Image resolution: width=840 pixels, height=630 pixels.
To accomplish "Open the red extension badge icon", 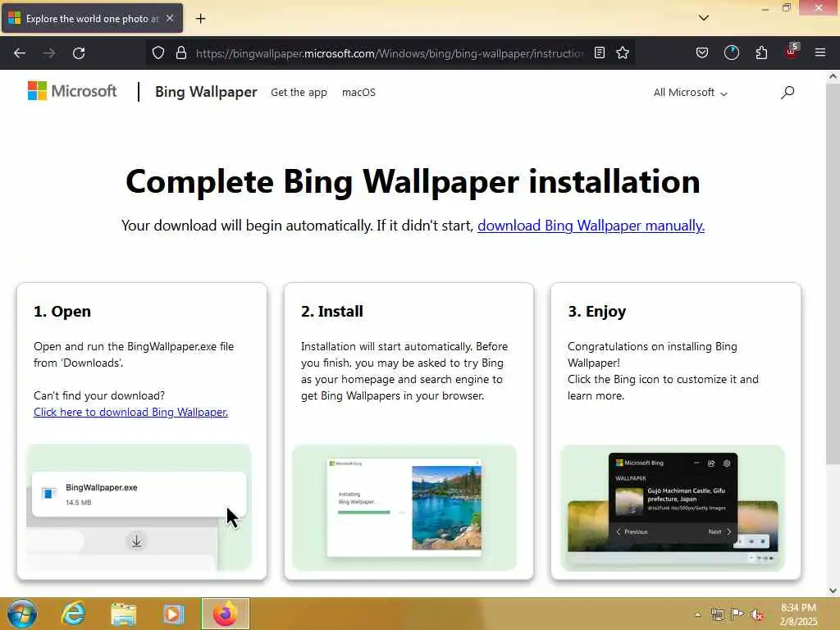I will pyautogui.click(x=792, y=52).
